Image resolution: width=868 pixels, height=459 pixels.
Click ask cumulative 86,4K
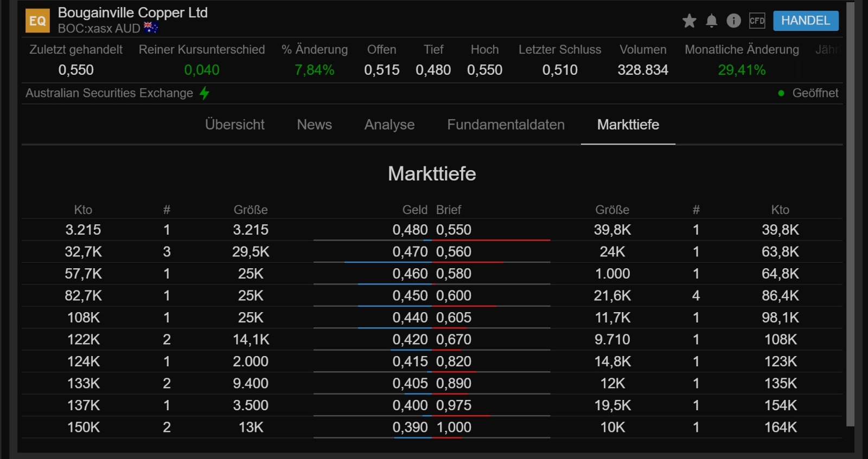pyautogui.click(x=780, y=296)
